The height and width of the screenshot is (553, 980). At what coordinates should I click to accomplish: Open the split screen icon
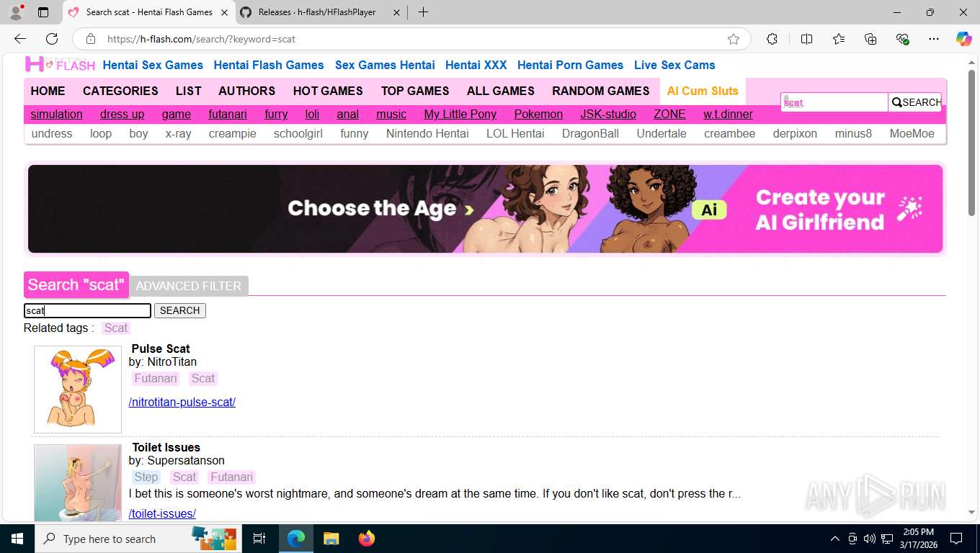[806, 39]
